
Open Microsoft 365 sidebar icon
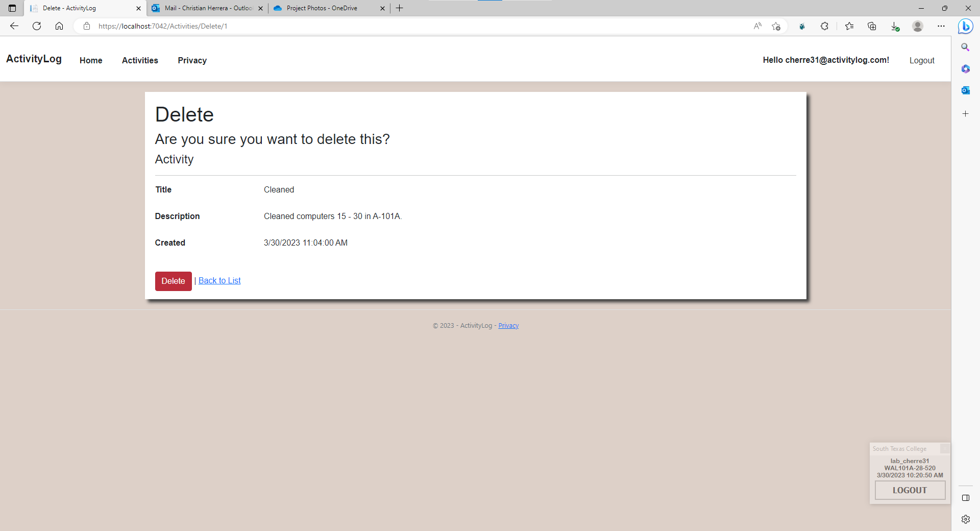point(965,69)
